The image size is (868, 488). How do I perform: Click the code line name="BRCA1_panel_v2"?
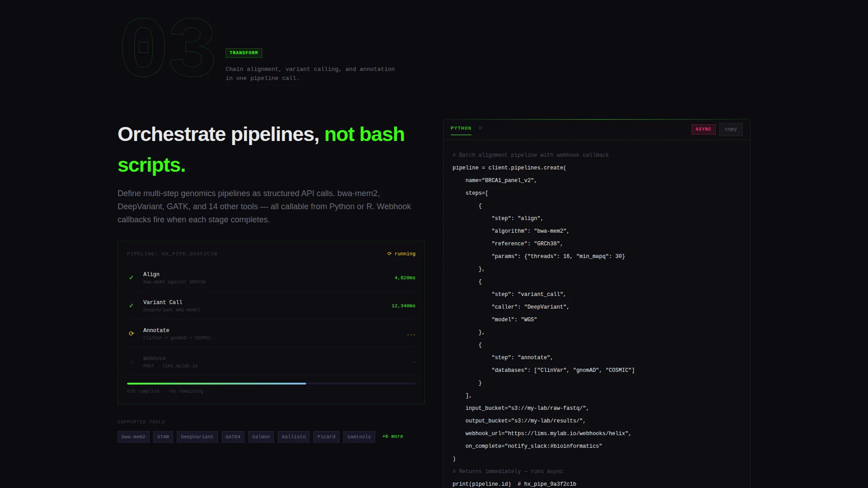501,180
